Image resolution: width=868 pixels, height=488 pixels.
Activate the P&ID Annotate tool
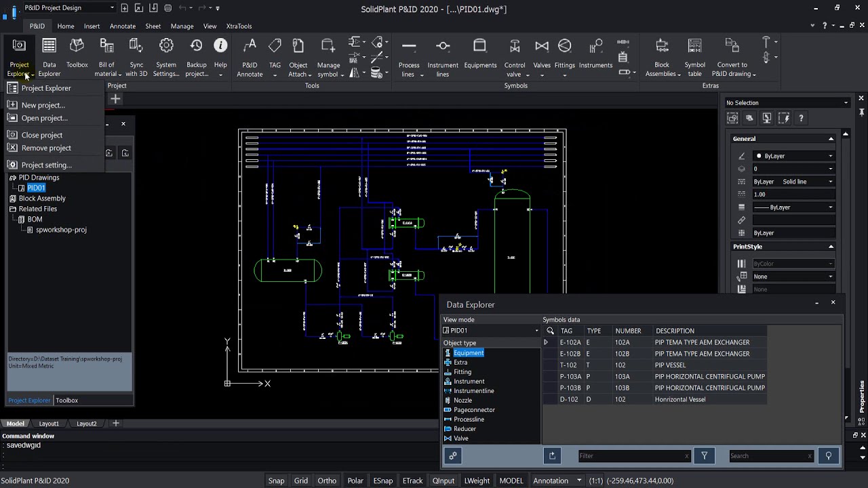pyautogui.click(x=250, y=56)
